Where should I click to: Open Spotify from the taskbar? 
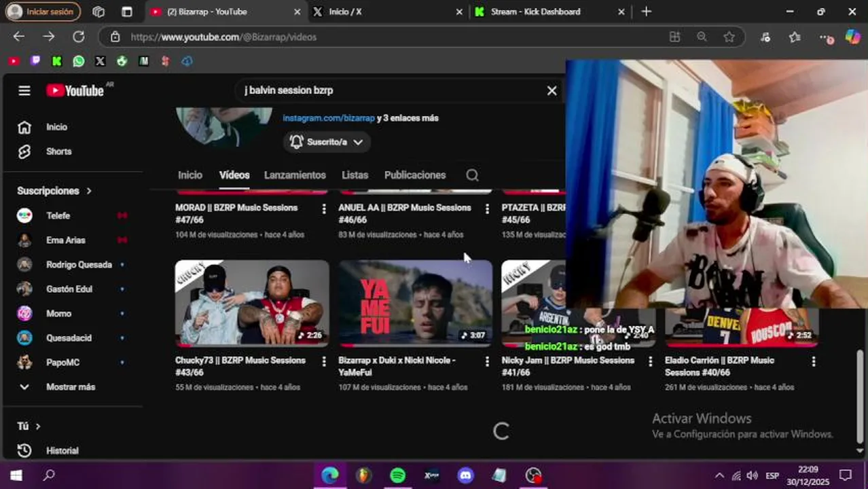click(397, 475)
